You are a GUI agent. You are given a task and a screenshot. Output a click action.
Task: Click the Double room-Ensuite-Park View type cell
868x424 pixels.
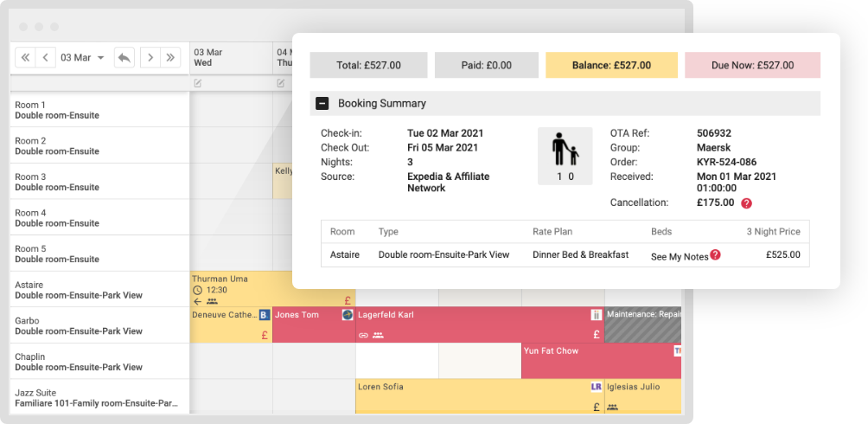(444, 255)
